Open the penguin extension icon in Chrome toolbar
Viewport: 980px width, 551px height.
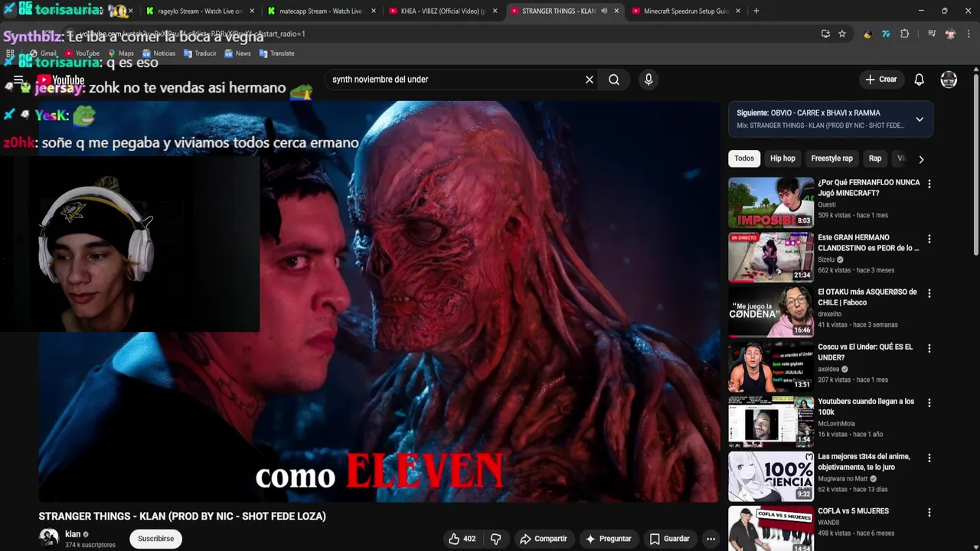(867, 34)
